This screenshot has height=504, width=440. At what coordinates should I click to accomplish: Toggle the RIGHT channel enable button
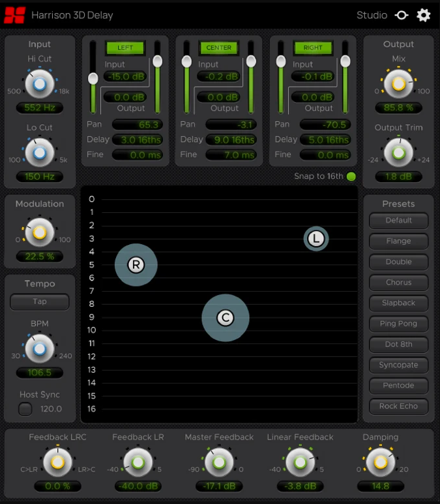(x=312, y=48)
